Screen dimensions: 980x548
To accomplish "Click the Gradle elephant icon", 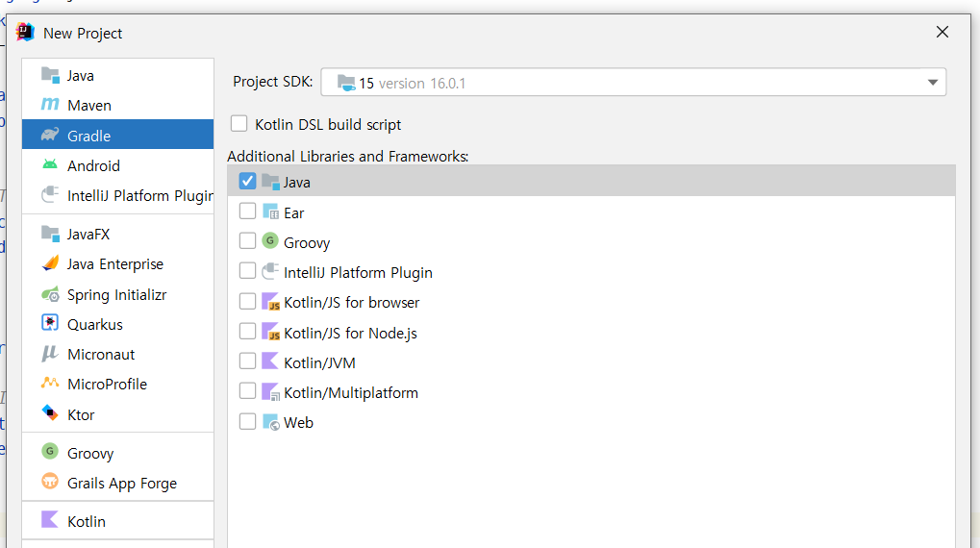I will click(x=50, y=135).
